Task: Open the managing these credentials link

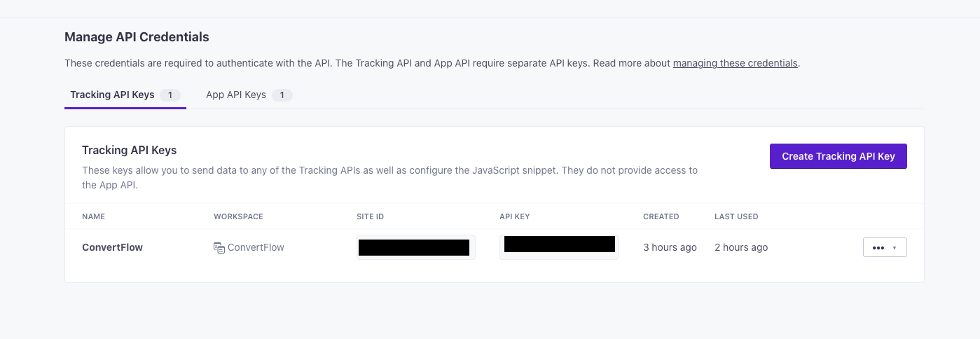Action: (x=735, y=63)
